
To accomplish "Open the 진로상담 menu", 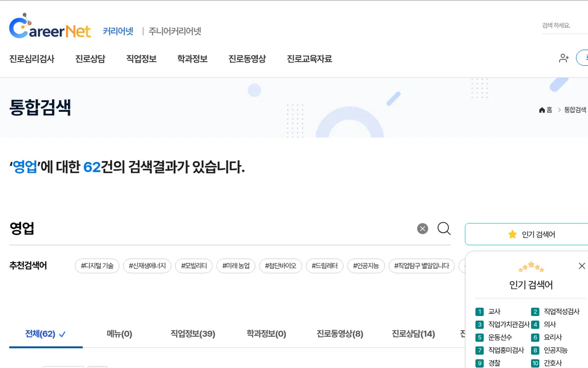I will tap(90, 59).
